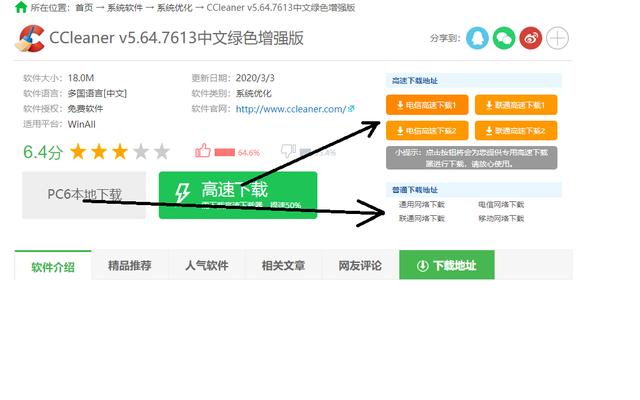Select the 软件介绍 tab
The image size is (640, 400).
[53, 266]
